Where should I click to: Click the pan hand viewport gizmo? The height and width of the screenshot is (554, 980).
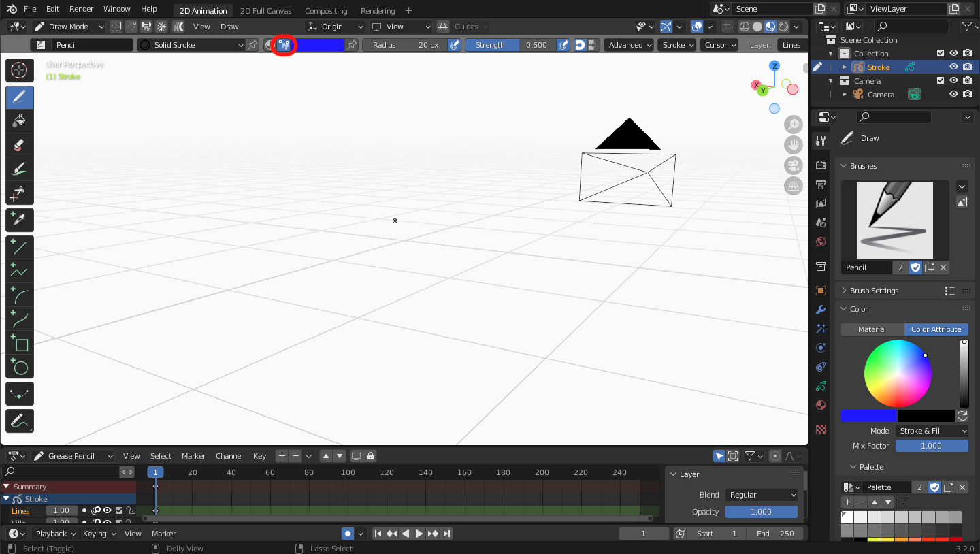793,145
